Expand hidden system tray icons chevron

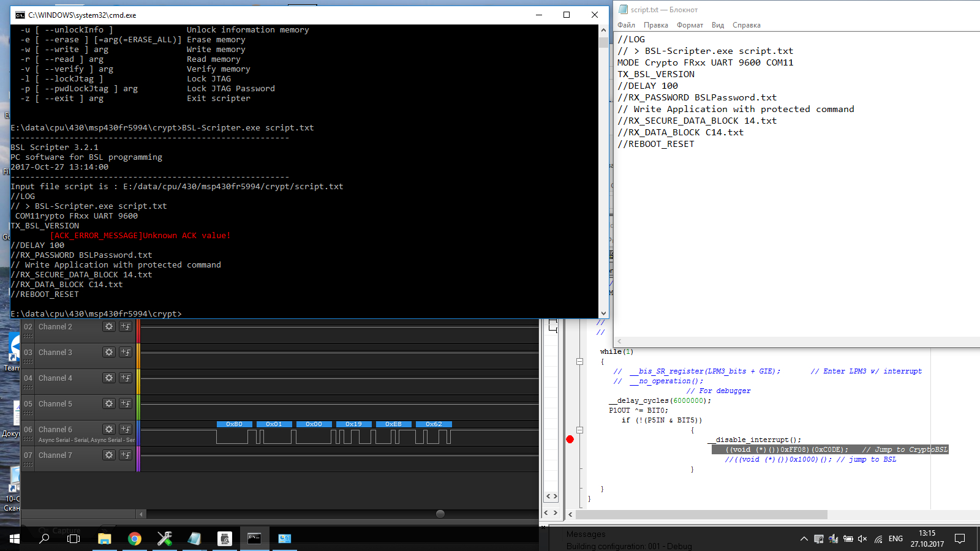point(804,539)
